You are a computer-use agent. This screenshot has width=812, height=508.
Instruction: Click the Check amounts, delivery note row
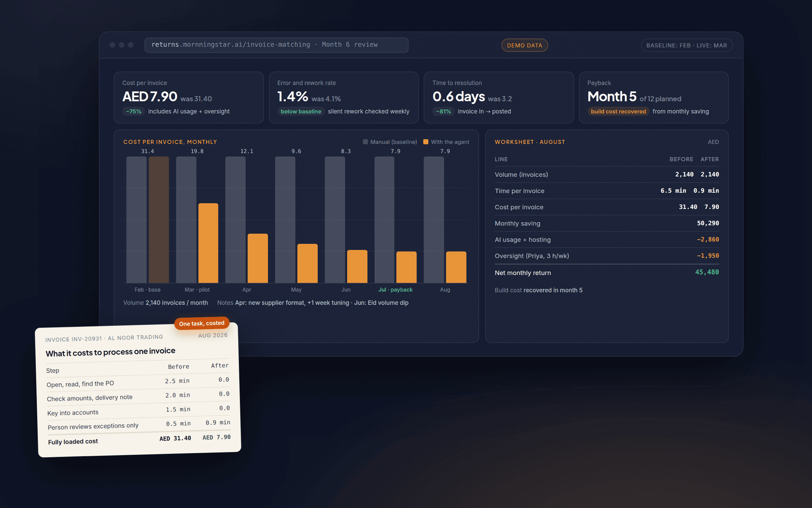[x=138, y=396]
